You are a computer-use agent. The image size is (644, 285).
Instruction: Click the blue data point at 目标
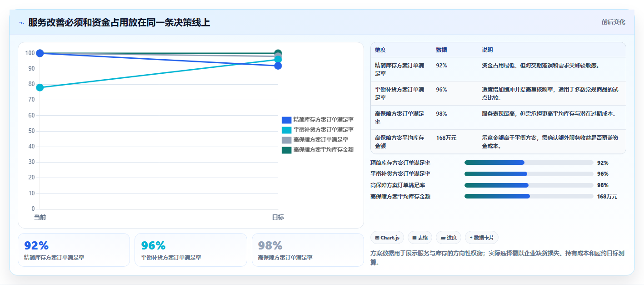click(278, 66)
